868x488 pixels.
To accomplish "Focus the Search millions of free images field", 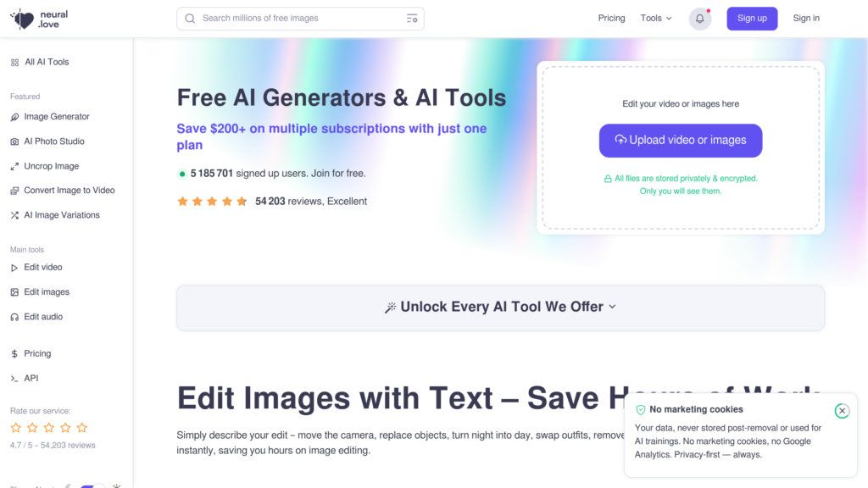I will tap(301, 19).
